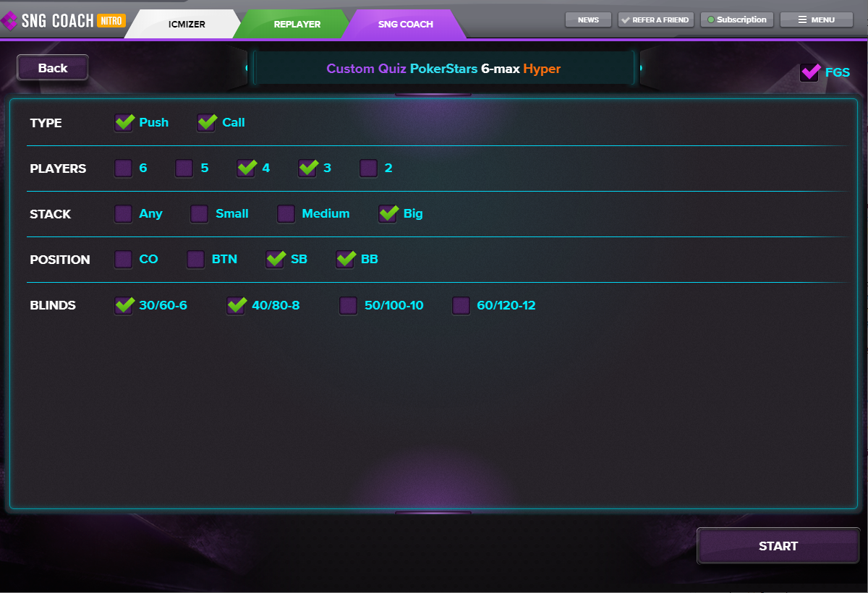Click the BLINDS row label

pyautogui.click(x=53, y=305)
